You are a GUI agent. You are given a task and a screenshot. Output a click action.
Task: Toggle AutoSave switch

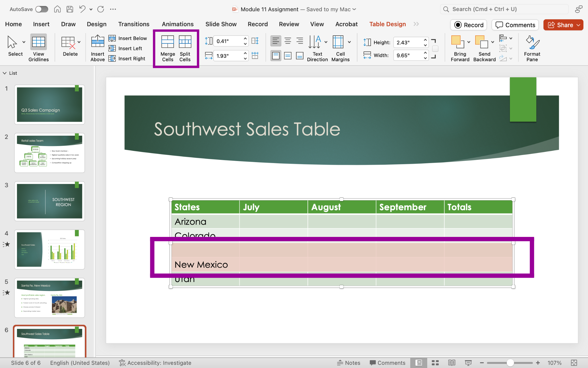click(42, 9)
